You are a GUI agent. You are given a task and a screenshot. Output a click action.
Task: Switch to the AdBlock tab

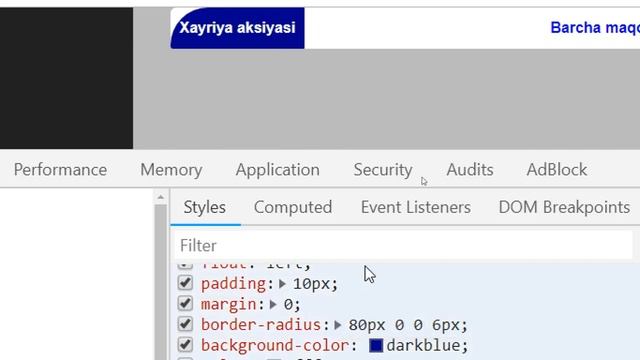[x=557, y=170]
